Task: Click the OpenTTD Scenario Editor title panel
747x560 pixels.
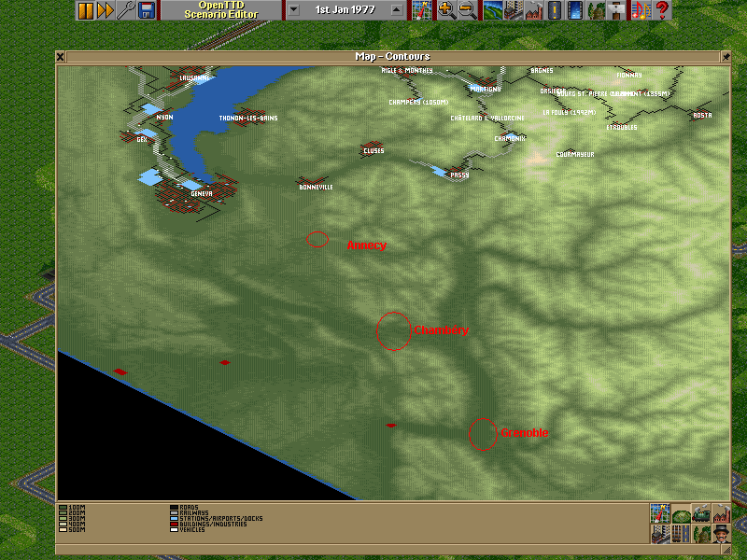Action: click(x=221, y=10)
